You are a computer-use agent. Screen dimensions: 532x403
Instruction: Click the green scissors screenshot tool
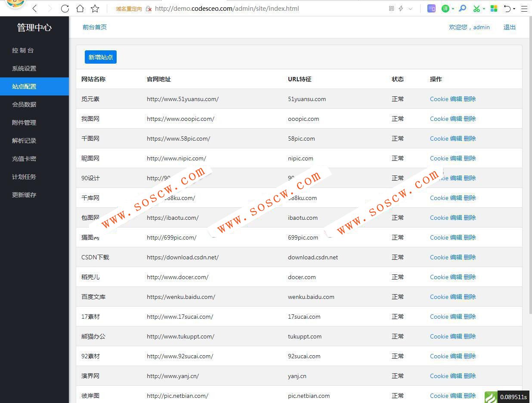click(476, 9)
